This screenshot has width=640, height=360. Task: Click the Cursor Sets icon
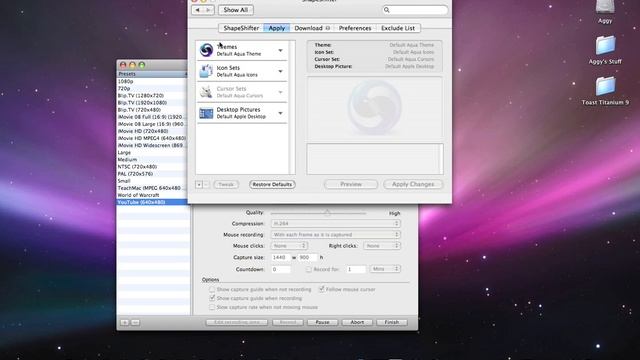(x=206, y=92)
